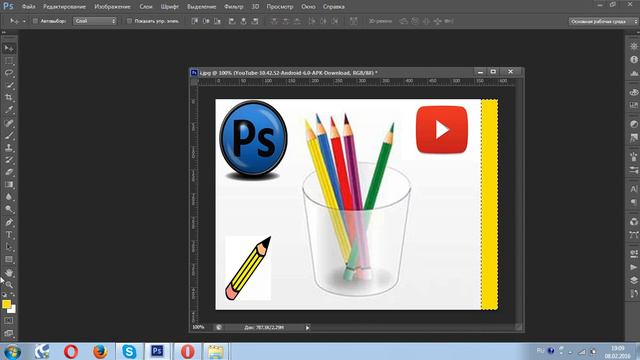This screenshot has width=640, height=360.
Task: Open the Info panel icon
Action: tap(633, 60)
